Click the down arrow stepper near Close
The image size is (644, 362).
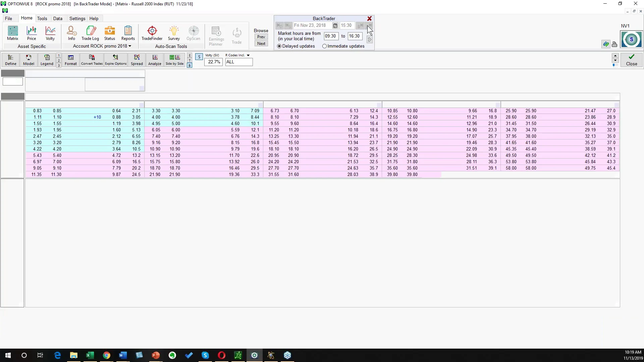click(x=615, y=61)
